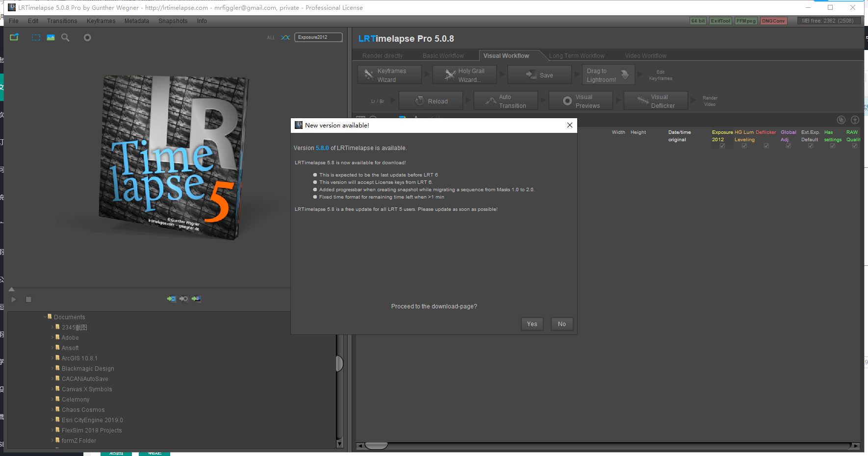Click the gray arrow circle icon
Screen dimensions: 868x456
(x=184, y=299)
